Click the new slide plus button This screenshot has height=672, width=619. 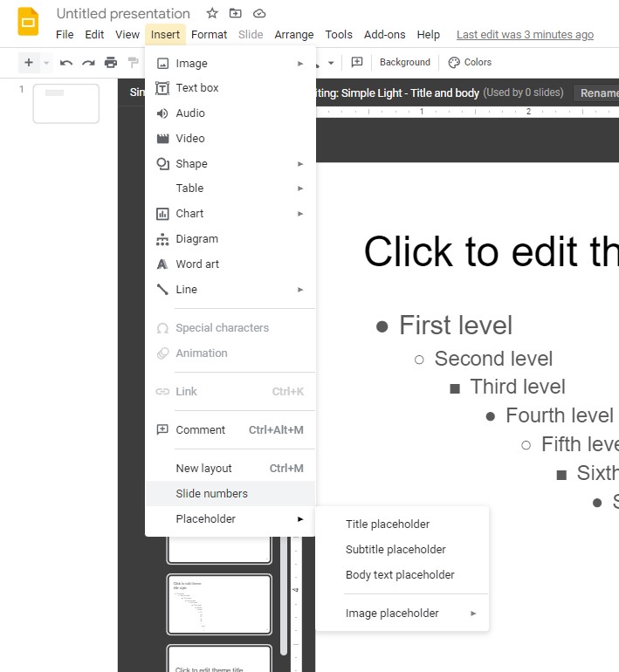(29, 63)
